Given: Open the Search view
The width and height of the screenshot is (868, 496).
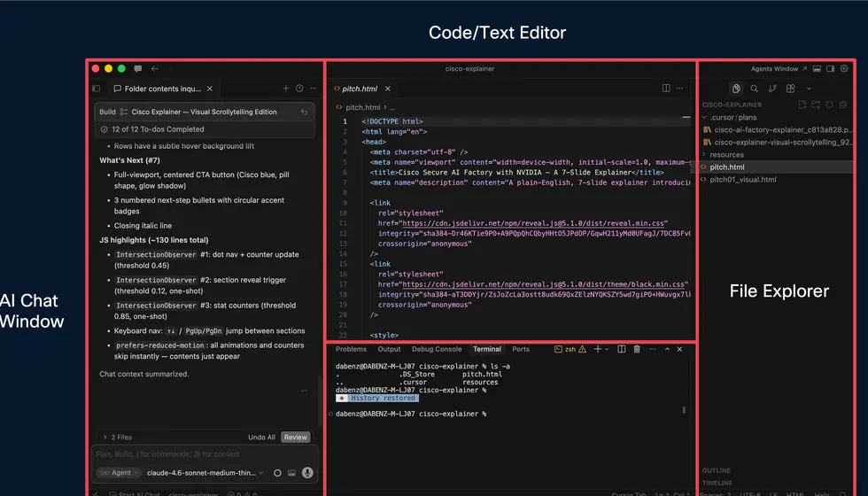Looking at the screenshot, I should (754, 89).
